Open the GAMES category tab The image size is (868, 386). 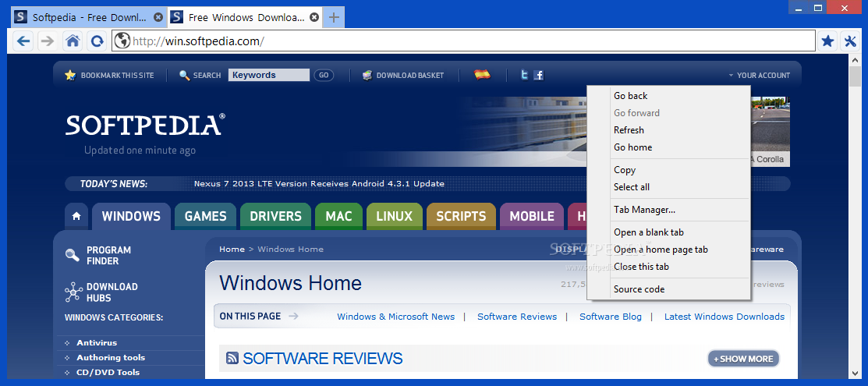tap(205, 216)
